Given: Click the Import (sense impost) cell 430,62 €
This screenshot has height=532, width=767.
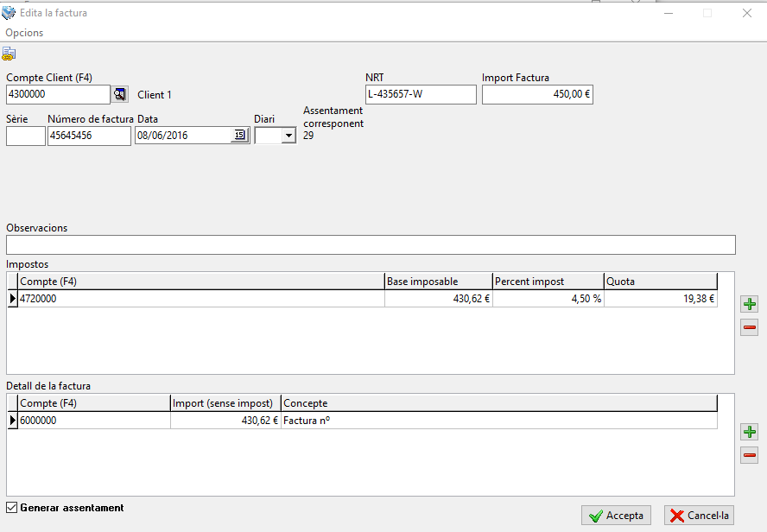Looking at the screenshot, I should (x=225, y=421).
